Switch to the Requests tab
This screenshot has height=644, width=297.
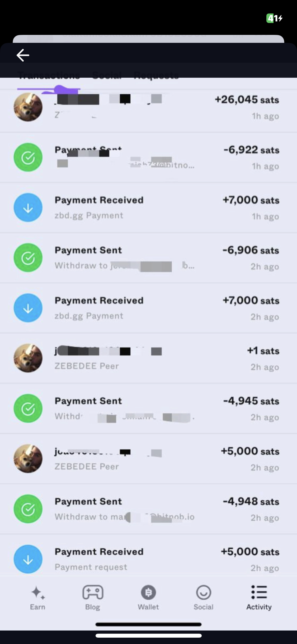(156, 76)
